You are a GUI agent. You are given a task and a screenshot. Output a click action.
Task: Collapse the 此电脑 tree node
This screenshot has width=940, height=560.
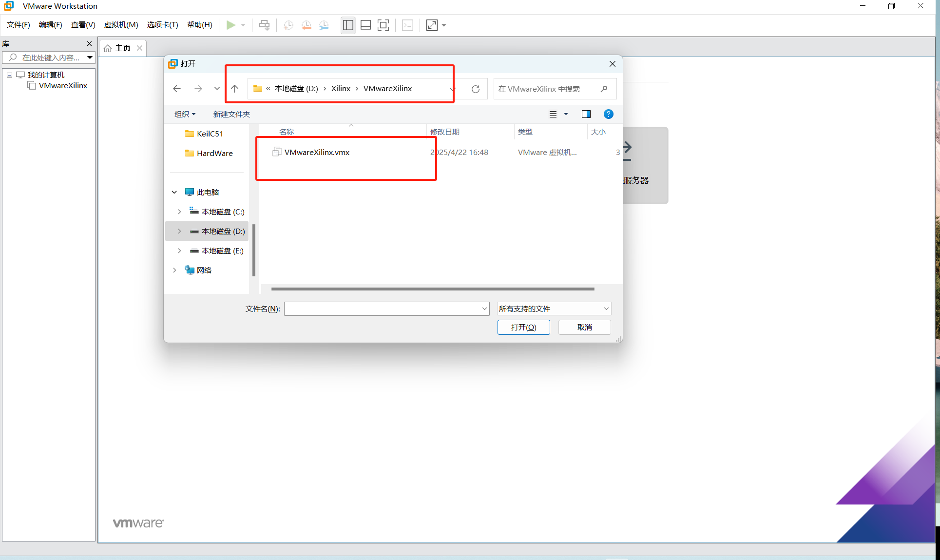point(174,192)
